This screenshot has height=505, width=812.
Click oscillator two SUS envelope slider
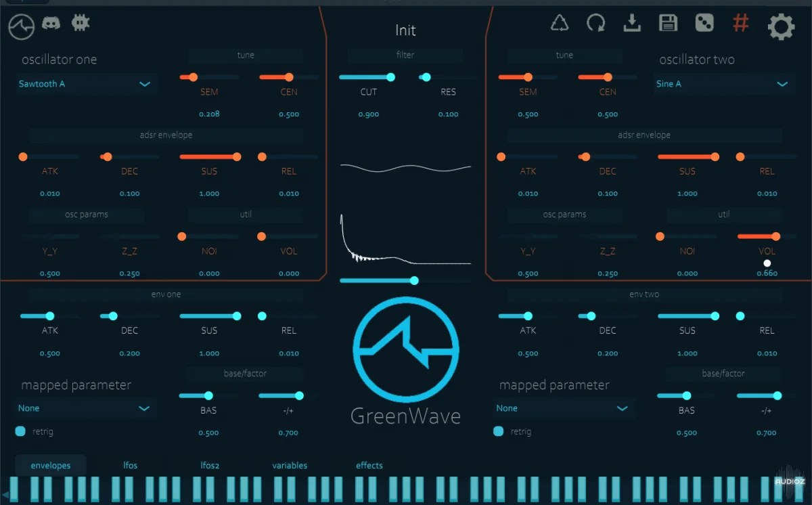(x=687, y=156)
